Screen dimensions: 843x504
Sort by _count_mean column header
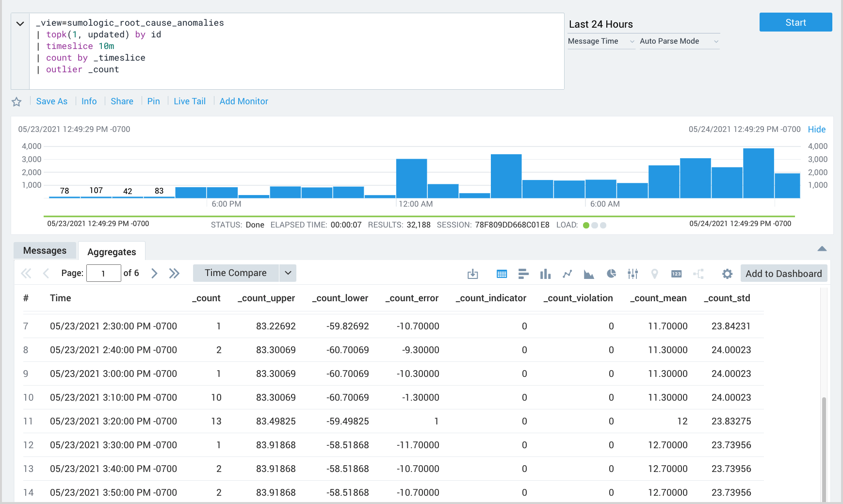tap(658, 298)
